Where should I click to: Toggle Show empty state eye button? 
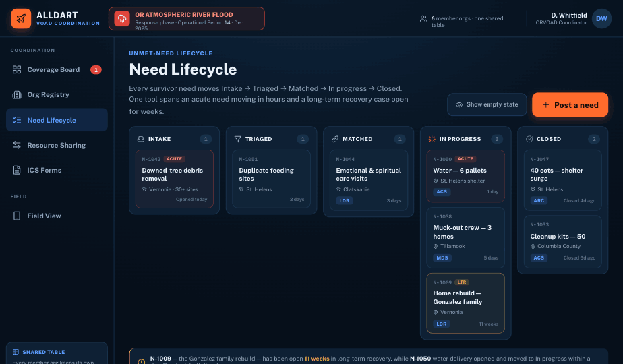(x=487, y=104)
